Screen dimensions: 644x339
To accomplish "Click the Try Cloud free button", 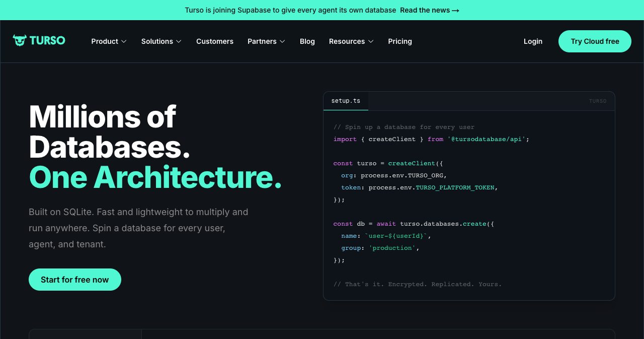I will [x=595, y=41].
